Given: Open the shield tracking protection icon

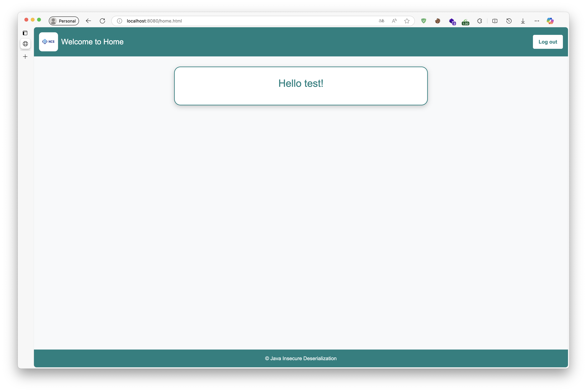Looking at the screenshot, I should click(423, 21).
